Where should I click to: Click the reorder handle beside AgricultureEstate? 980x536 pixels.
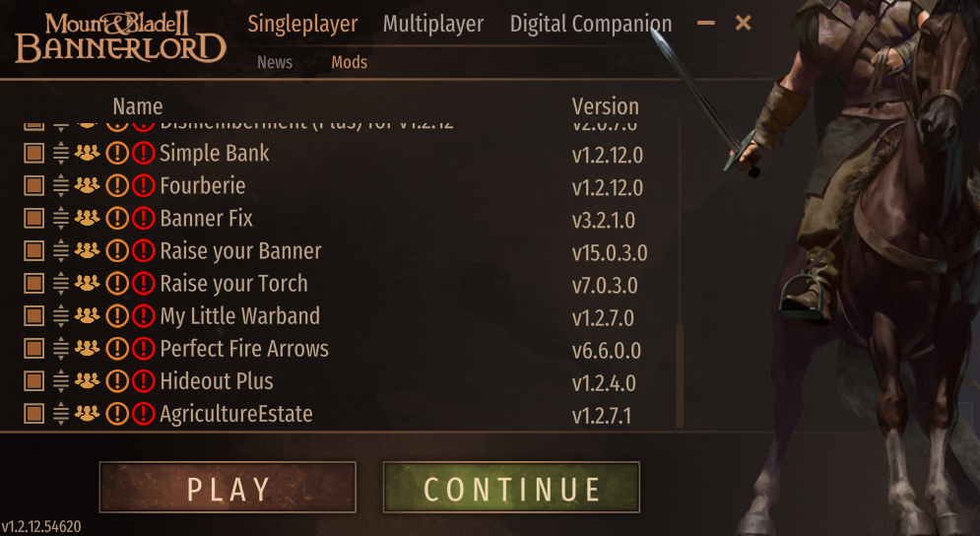61,414
